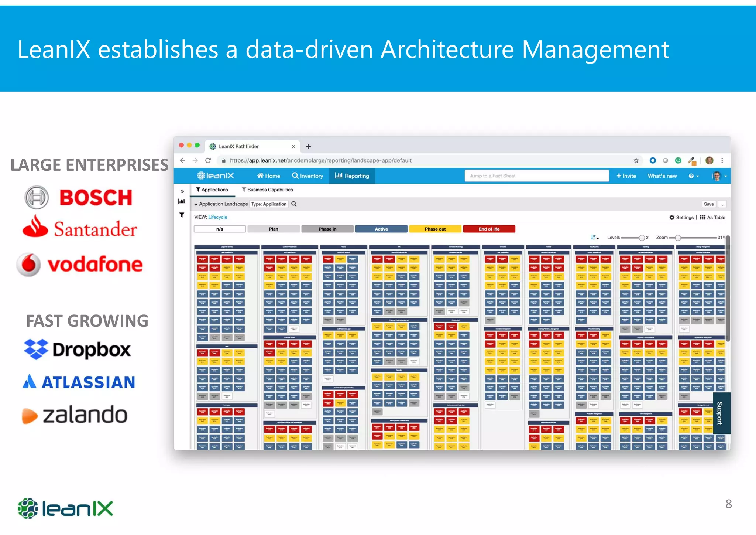Click the Lifecycle view link
The width and height of the screenshot is (756, 535).
pyautogui.click(x=218, y=217)
